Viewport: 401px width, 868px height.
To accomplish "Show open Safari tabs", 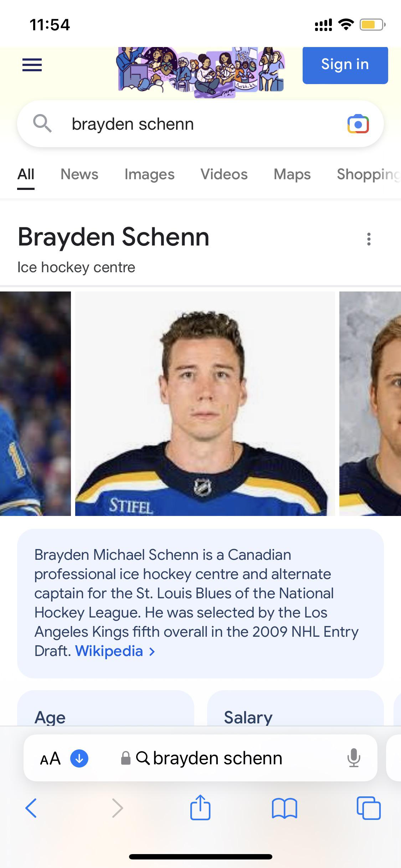I will (x=368, y=808).
